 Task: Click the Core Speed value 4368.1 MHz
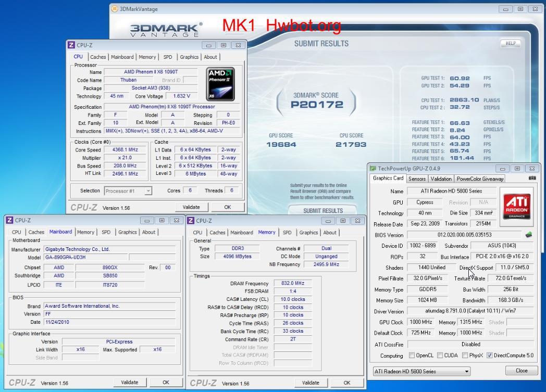click(125, 149)
